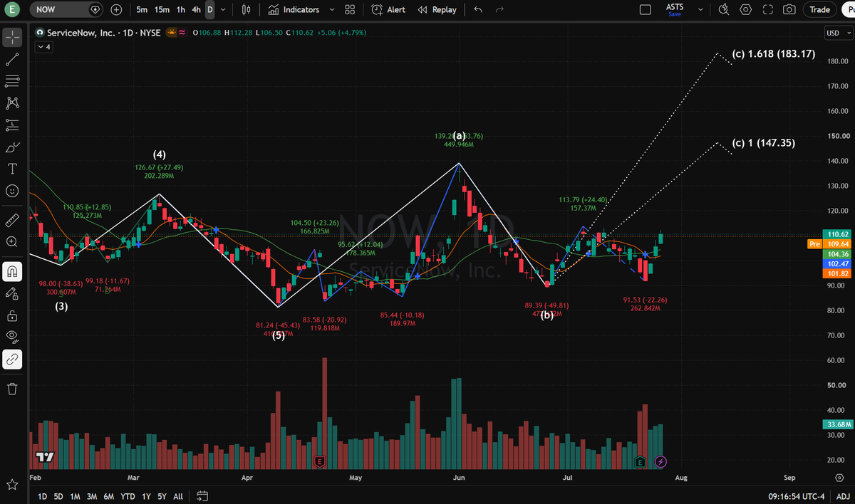Expand the Indicators favorites dropdown arrow
The width and height of the screenshot is (855, 504).
pyautogui.click(x=332, y=10)
